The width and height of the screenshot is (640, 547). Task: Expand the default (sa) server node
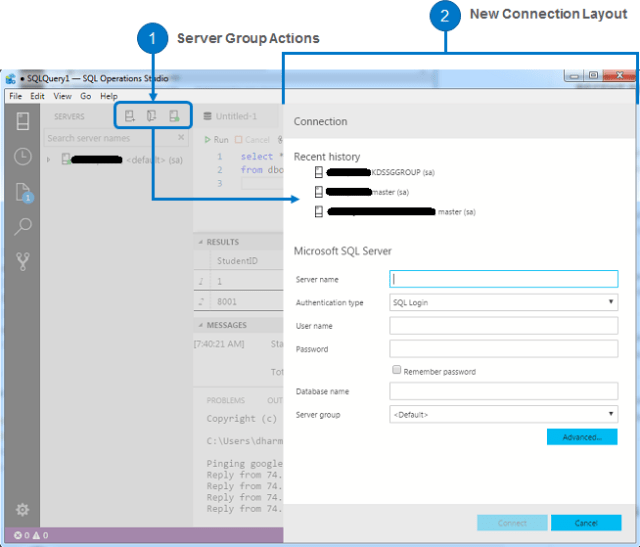pyautogui.click(x=49, y=160)
